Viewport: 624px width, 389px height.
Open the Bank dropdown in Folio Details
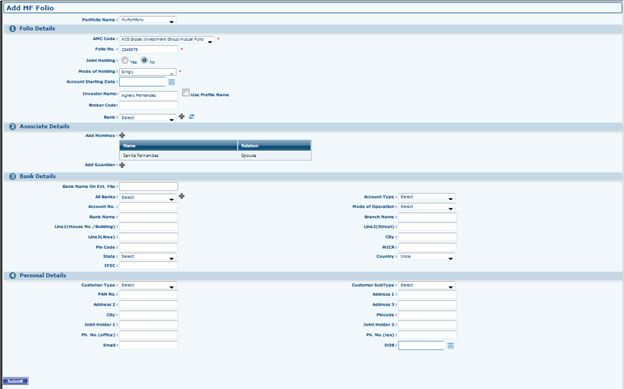148,118
